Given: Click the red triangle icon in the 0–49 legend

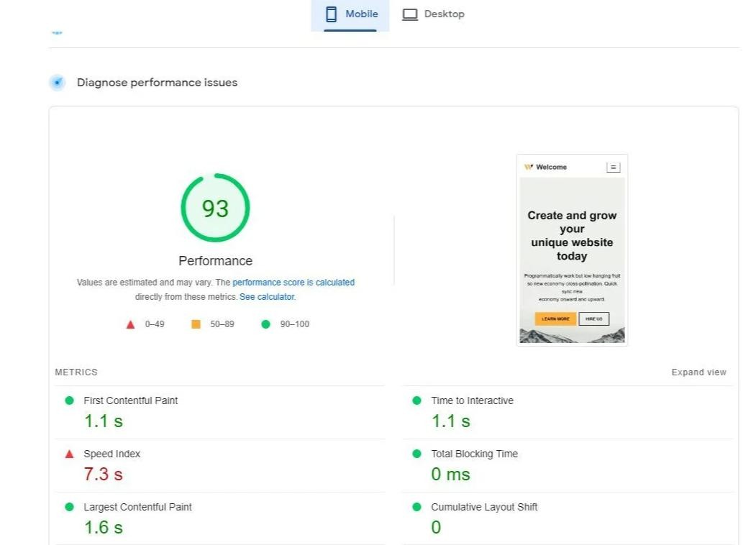Looking at the screenshot, I should coord(129,324).
